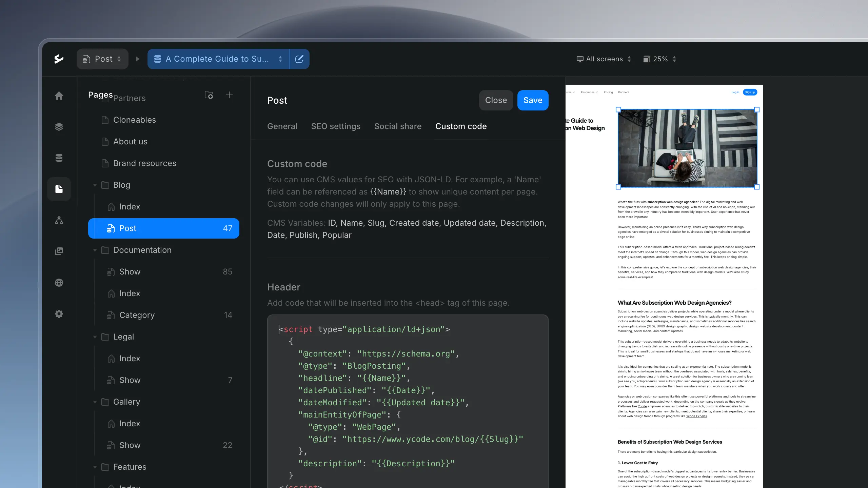This screenshot has height=488, width=868.
Task: Click the Close button
Action: tap(496, 100)
